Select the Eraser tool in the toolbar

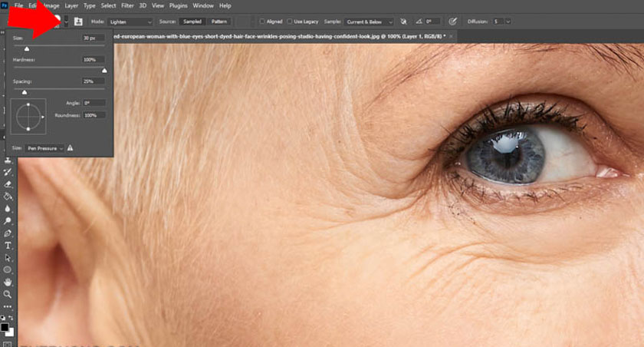pos(8,185)
